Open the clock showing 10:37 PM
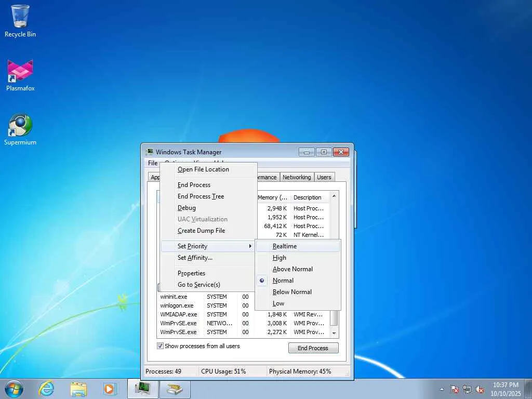 506,389
